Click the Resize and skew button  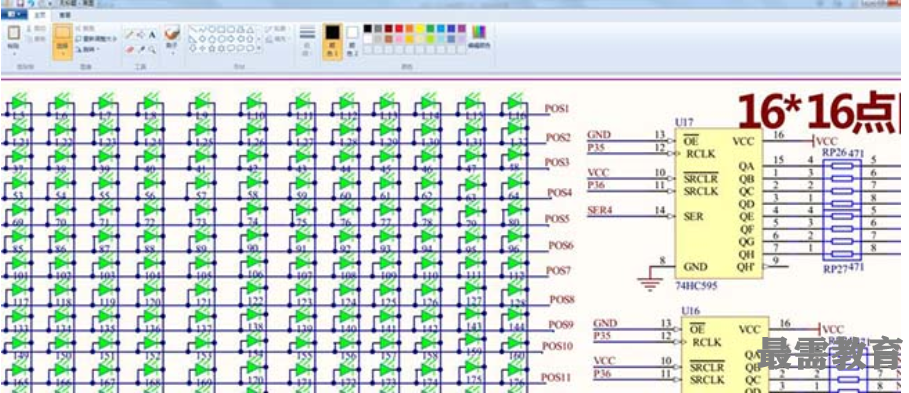[x=96, y=39]
